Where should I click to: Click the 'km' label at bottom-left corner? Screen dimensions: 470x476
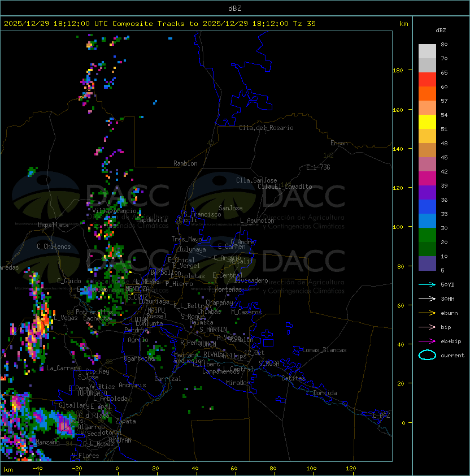[x=8, y=470]
